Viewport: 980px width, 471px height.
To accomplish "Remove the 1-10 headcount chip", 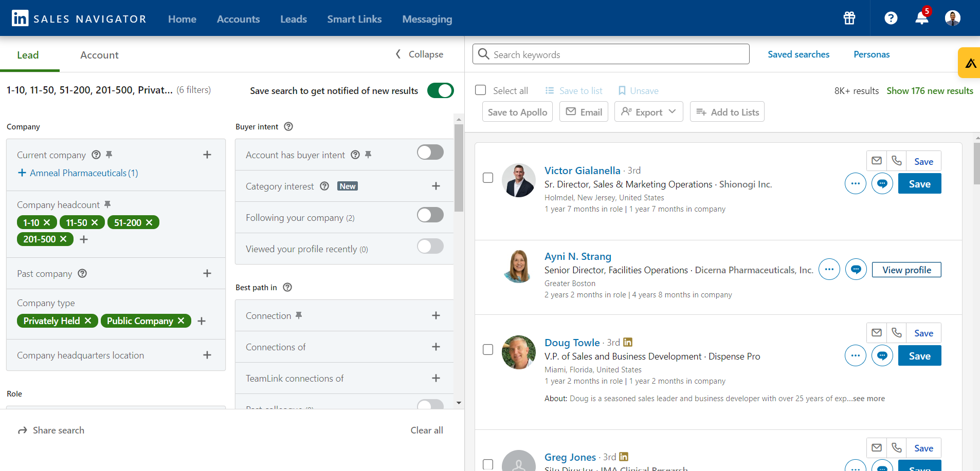I will (x=47, y=222).
